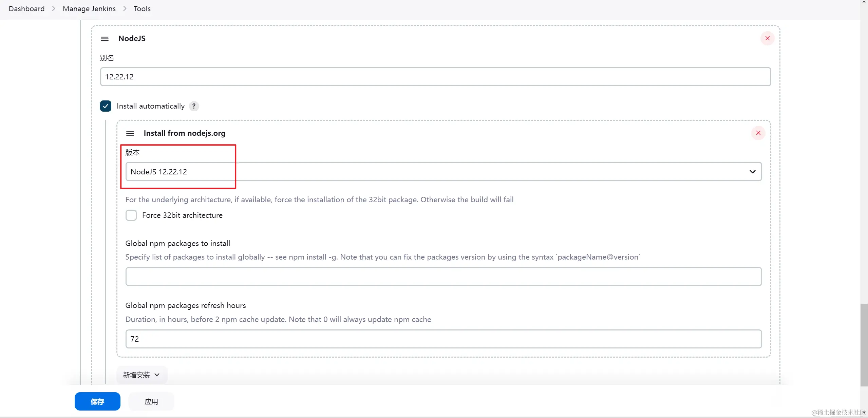Go to Dashboard breadcrumb
Screen dimensions: 868x418
click(x=26, y=9)
